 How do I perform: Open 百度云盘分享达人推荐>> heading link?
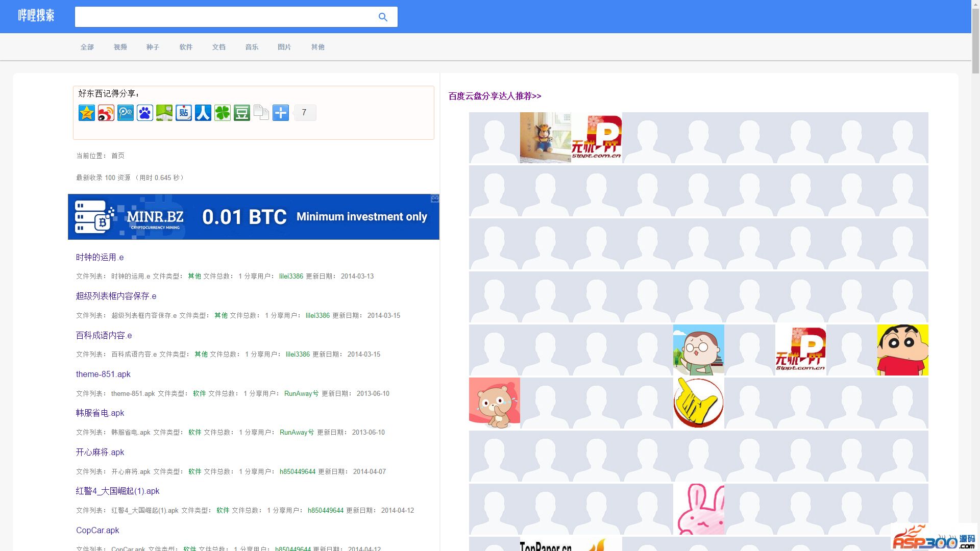[495, 96]
